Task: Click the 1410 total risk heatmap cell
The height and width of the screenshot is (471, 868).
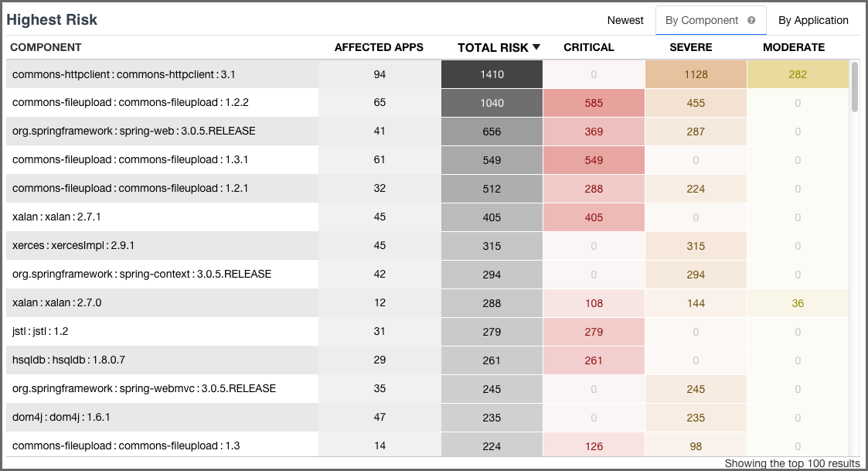Action: [x=492, y=73]
